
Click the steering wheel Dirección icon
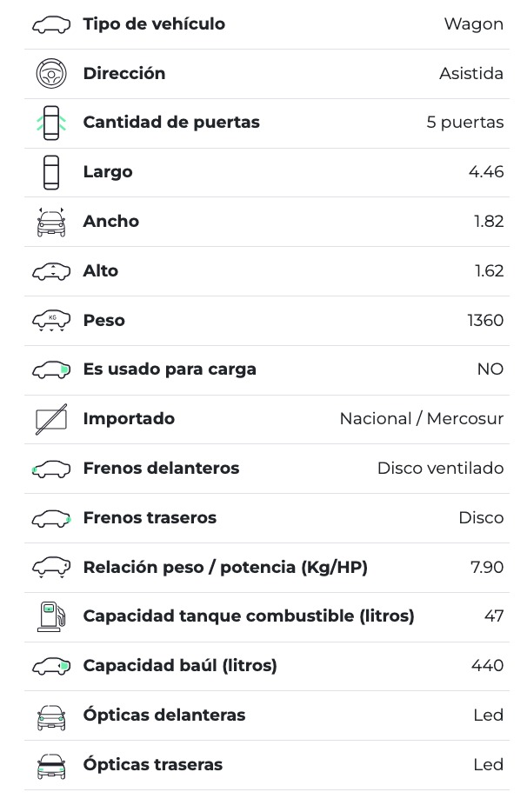(x=51, y=74)
